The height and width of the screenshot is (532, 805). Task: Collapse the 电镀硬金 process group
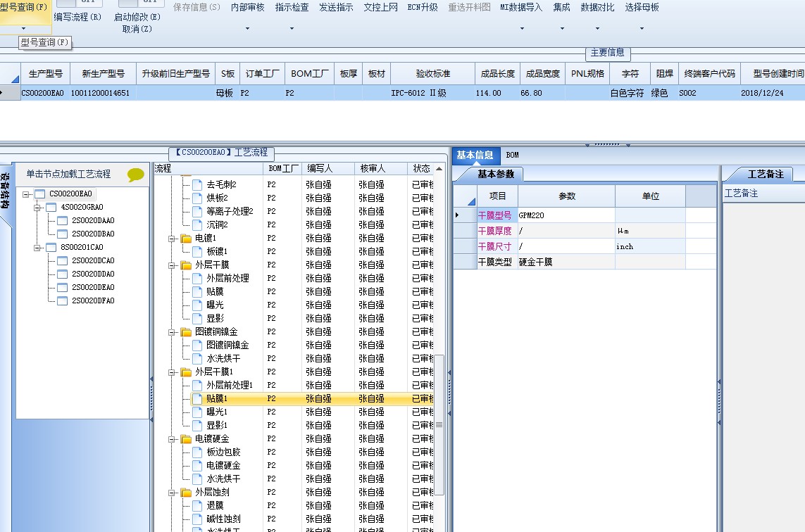pos(172,439)
